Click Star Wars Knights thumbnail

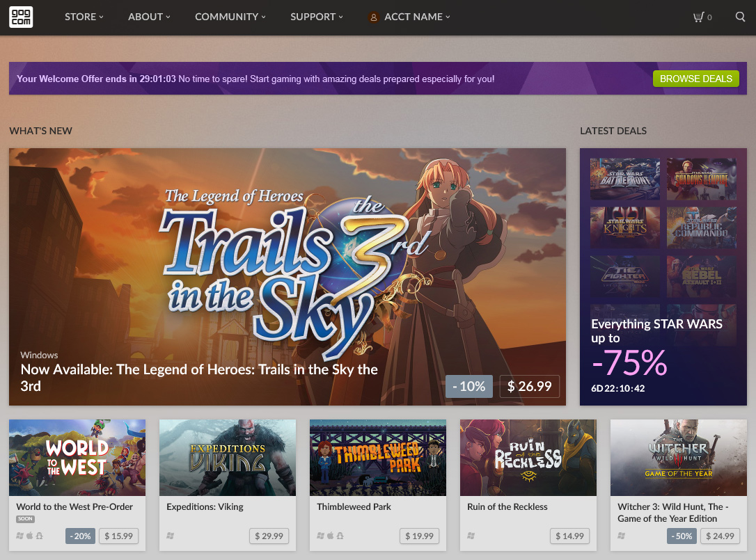click(x=625, y=227)
